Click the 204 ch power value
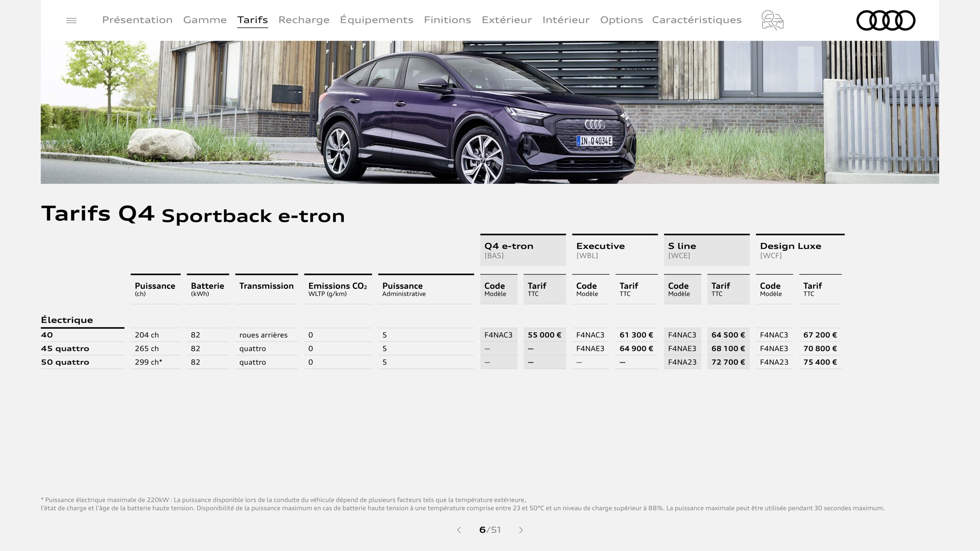Viewport: 980px width, 551px height. pyautogui.click(x=147, y=335)
